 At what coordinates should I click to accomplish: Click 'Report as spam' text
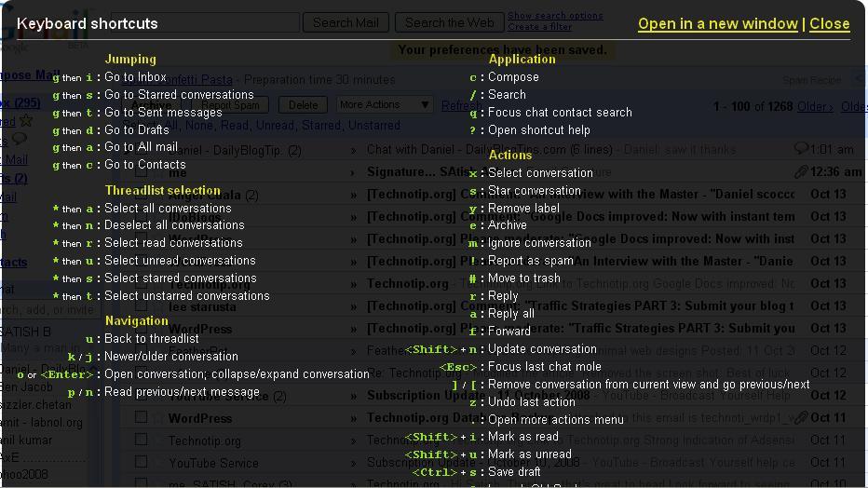[530, 261]
